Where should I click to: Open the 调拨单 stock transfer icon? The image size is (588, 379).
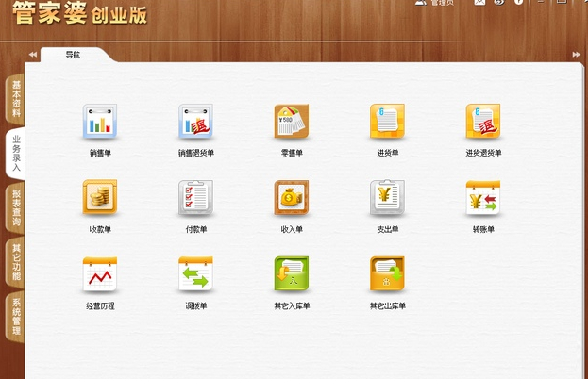pos(195,275)
